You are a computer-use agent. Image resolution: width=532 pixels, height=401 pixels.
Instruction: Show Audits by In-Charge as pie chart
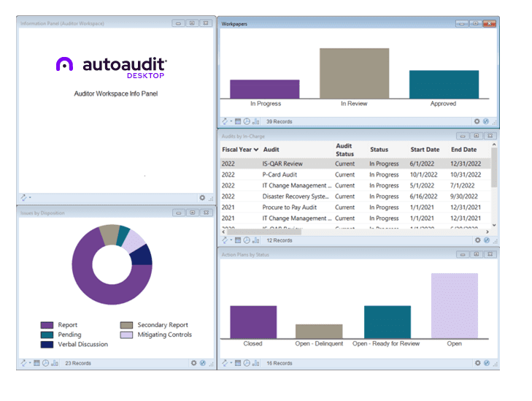pyautogui.click(x=247, y=240)
